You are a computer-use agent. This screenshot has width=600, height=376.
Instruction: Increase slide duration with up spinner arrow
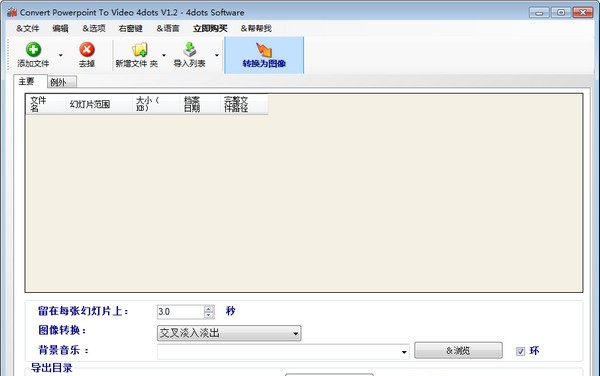coord(209,309)
